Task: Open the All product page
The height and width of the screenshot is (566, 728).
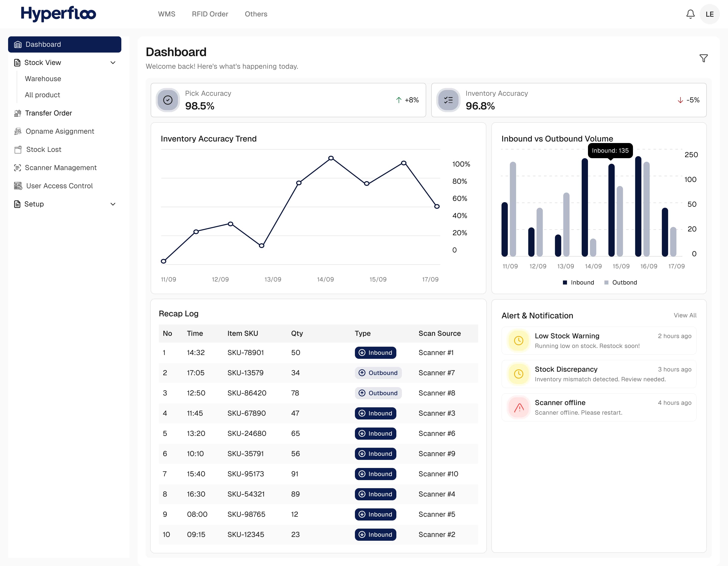Action: point(42,95)
